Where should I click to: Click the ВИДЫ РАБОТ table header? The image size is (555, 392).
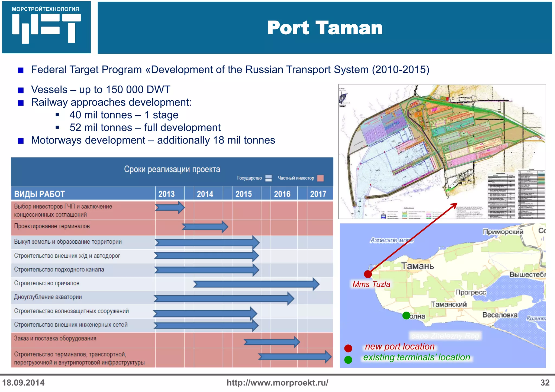[40, 194]
